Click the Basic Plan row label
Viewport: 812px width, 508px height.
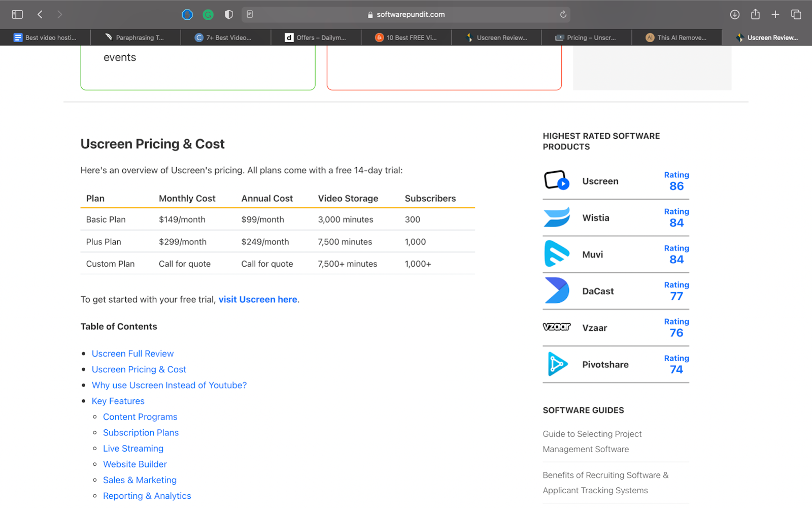(106, 219)
